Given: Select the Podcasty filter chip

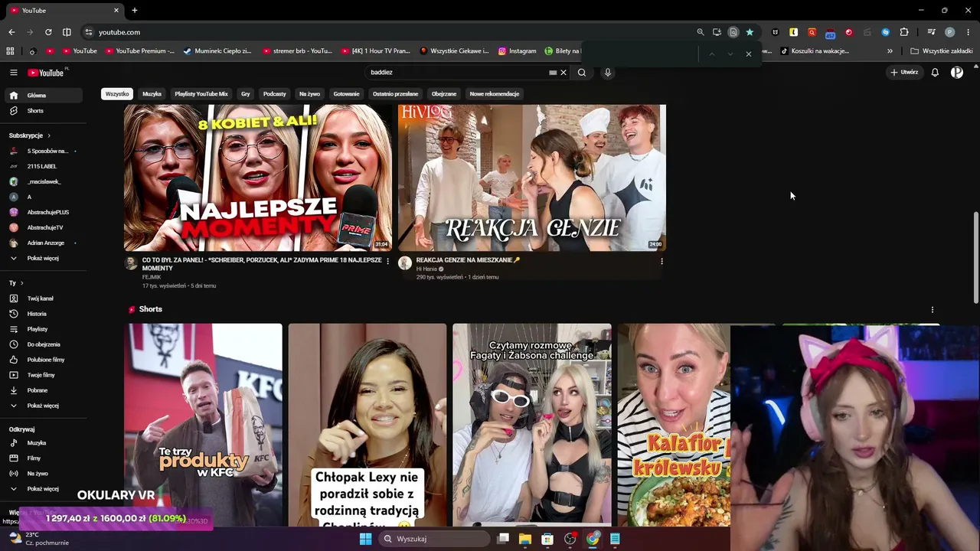Looking at the screenshot, I should 275,94.
